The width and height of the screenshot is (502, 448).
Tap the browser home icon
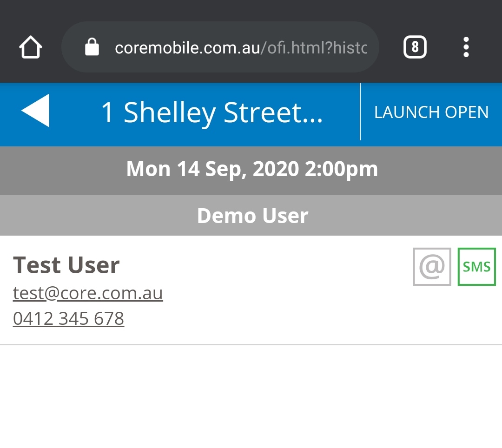point(31,47)
